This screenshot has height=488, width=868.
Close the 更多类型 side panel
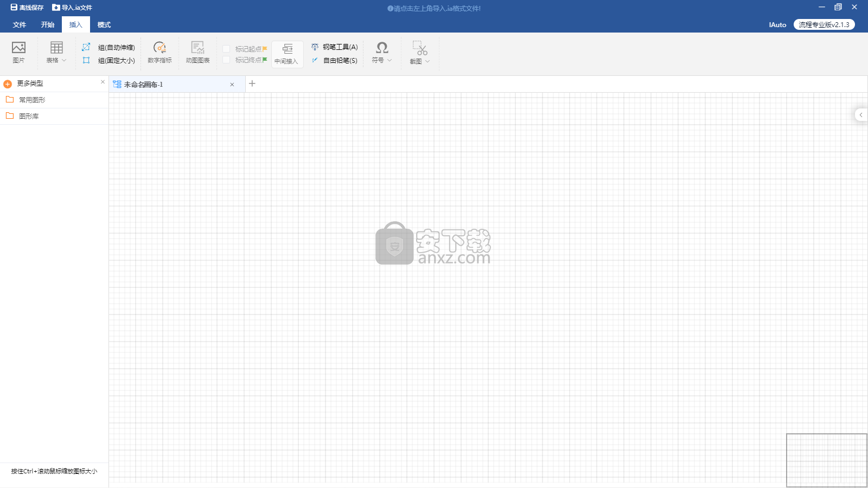coord(103,82)
